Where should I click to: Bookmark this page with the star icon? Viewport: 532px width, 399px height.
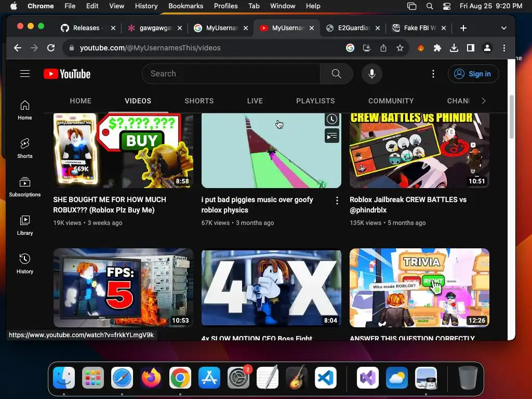[x=400, y=48]
